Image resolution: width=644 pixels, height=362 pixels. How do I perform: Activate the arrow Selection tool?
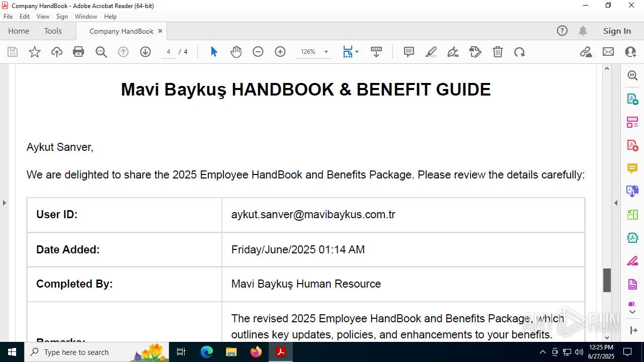tap(214, 52)
